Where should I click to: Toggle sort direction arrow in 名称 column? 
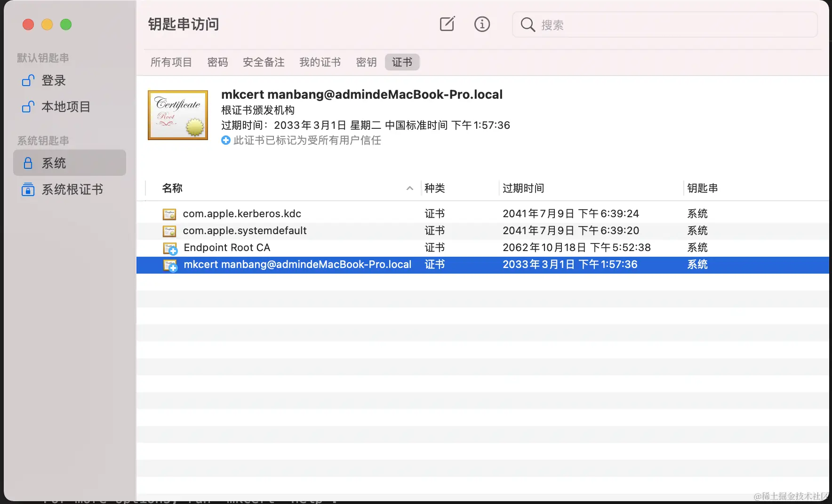coord(410,188)
